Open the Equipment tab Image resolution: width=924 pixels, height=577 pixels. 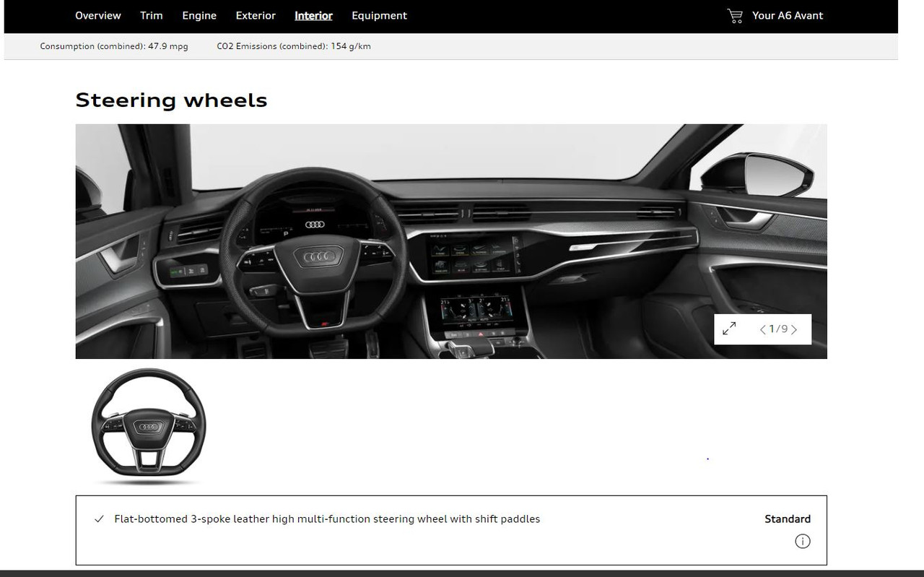click(x=379, y=15)
